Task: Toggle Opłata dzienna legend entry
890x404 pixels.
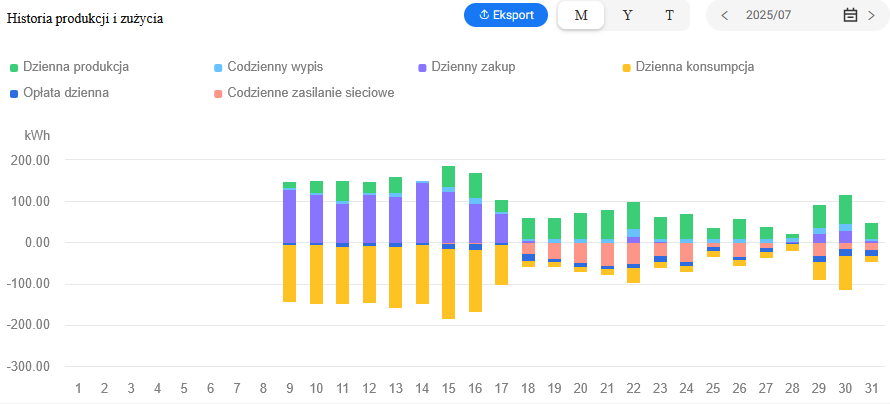Action: [66, 93]
